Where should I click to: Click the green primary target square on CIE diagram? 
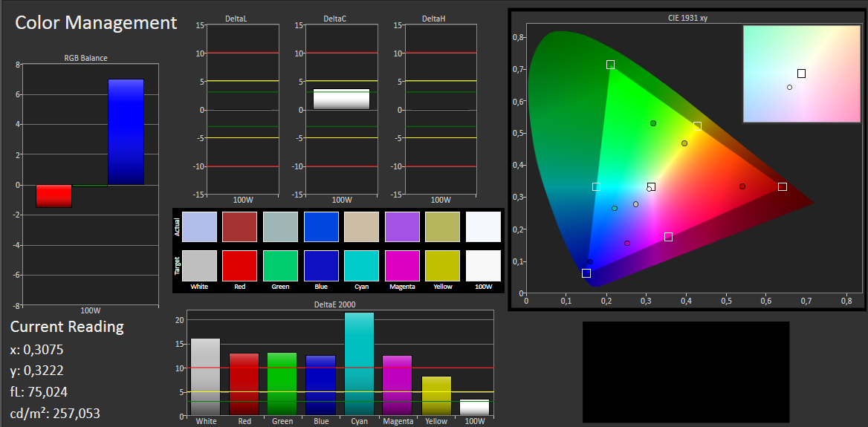tap(610, 65)
